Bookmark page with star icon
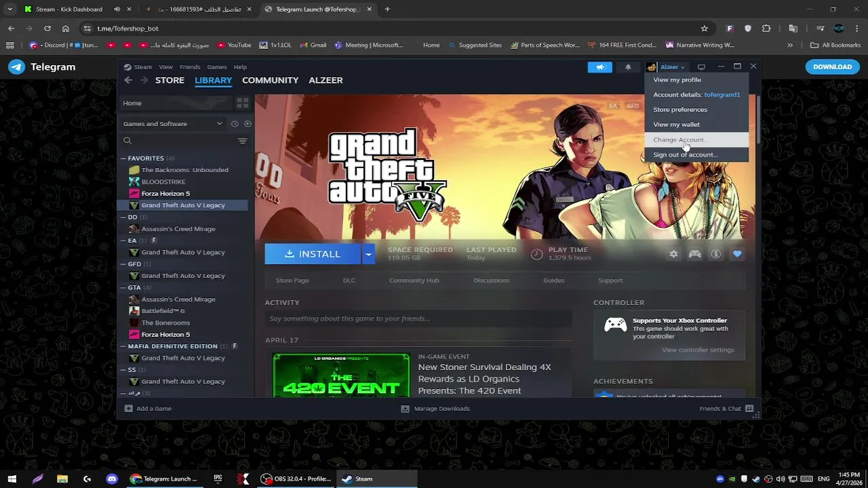The width and height of the screenshot is (868, 488). 705,28
